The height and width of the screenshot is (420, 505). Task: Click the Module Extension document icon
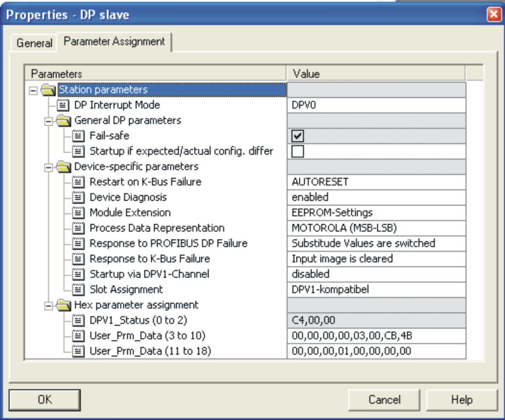(x=78, y=213)
